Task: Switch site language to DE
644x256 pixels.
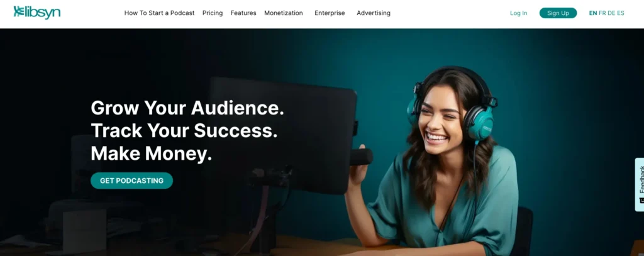Action: (x=611, y=13)
